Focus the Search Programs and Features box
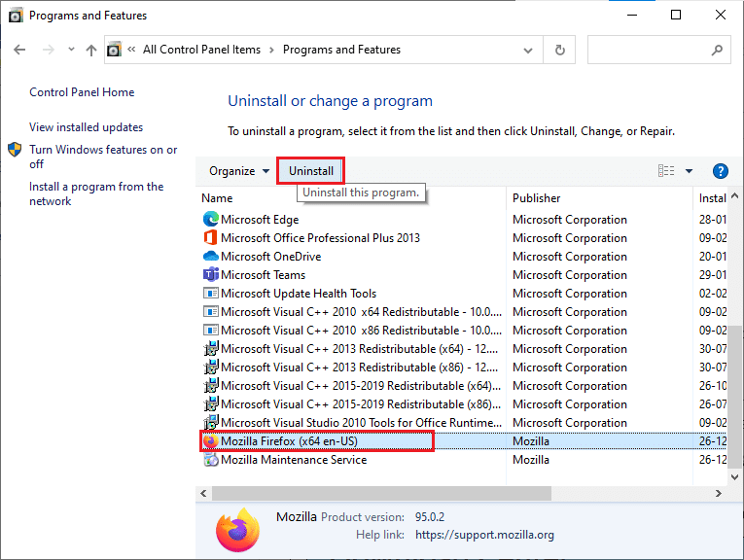Viewport: 744px width, 560px height. [658, 50]
